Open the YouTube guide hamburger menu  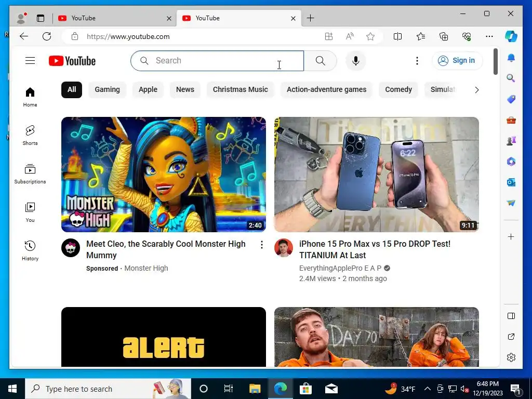30,61
